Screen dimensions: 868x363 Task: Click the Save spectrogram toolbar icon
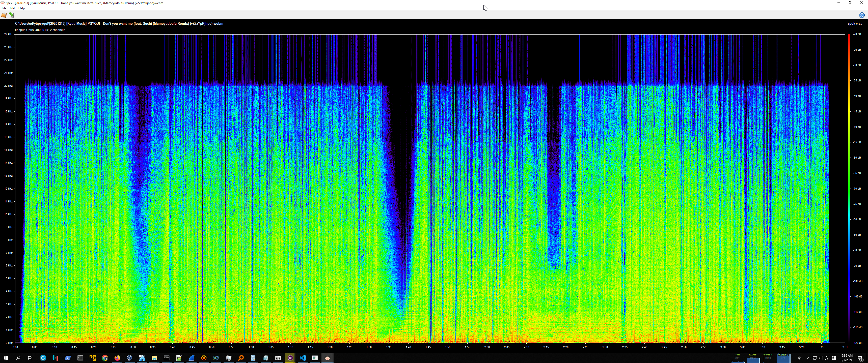pos(12,15)
